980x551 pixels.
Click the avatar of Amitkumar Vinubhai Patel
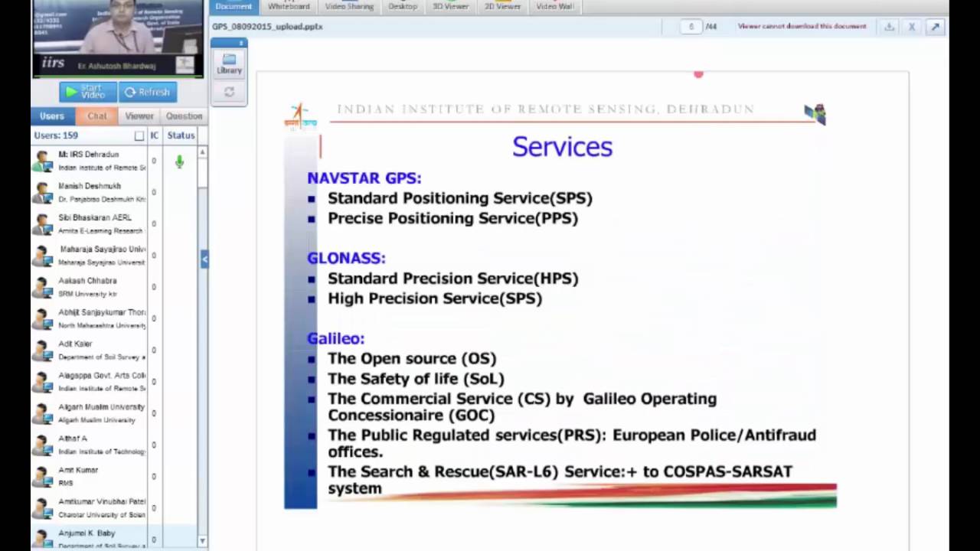tap(43, 508)
